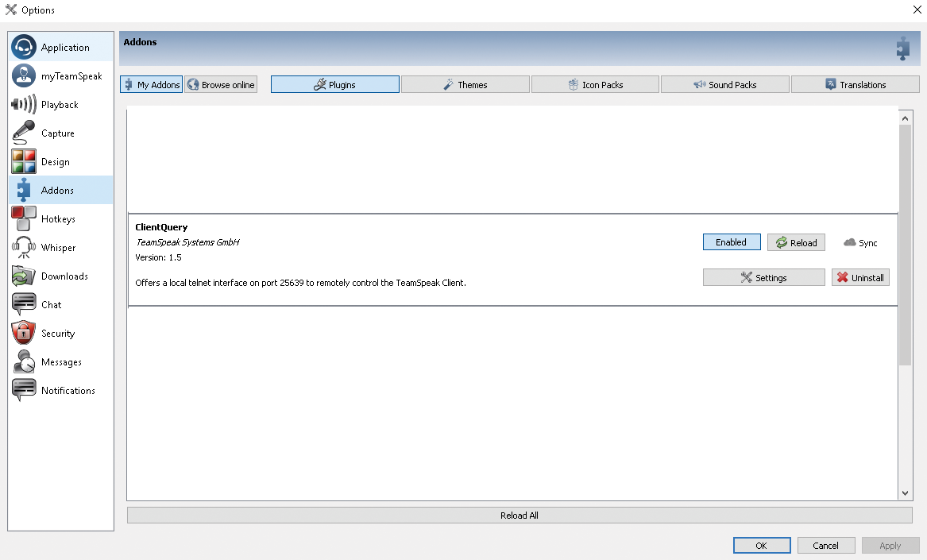Viewport: 927px width, 560px height.
Task: Select the ClientQuery plugin title
Action: 161,227
